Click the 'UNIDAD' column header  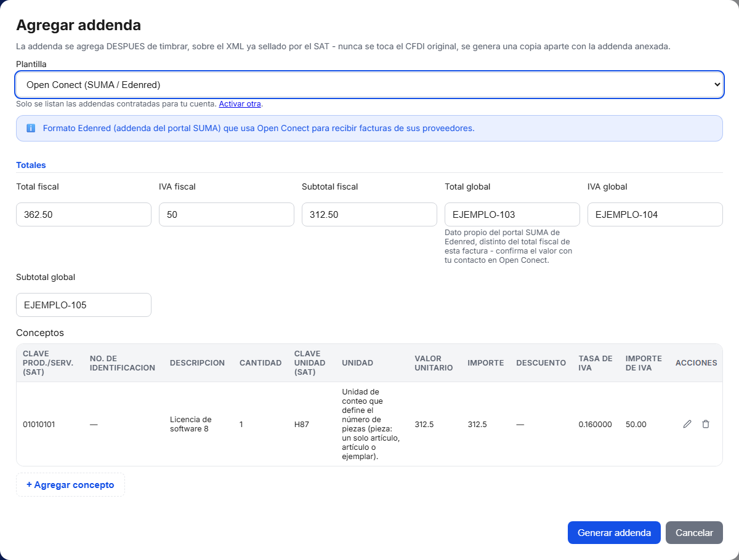pos(357,363)
